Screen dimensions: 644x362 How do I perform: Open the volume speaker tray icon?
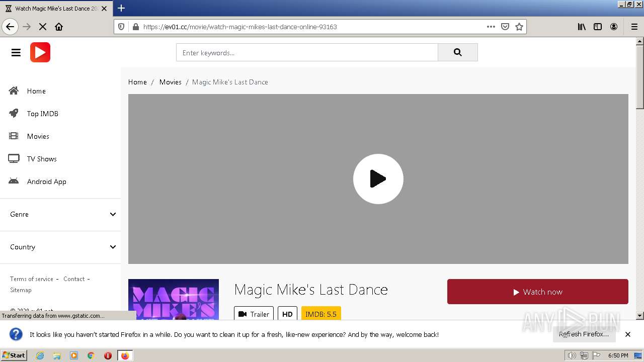(x=572, y=355)
